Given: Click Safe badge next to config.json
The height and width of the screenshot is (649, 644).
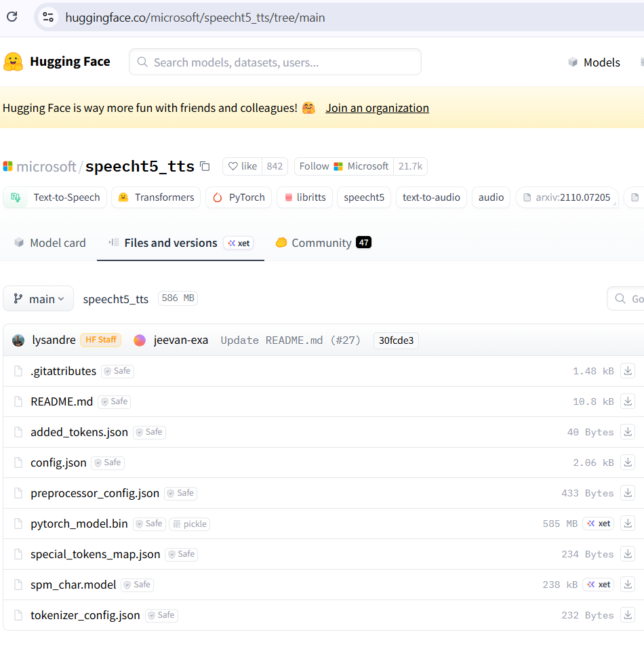Looking at the screenshot, I should pos(108,463).
